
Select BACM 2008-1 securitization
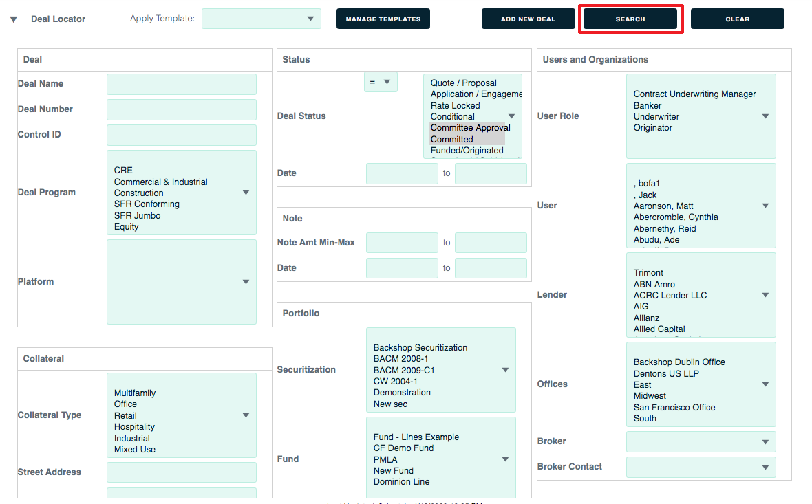(400, 359)
